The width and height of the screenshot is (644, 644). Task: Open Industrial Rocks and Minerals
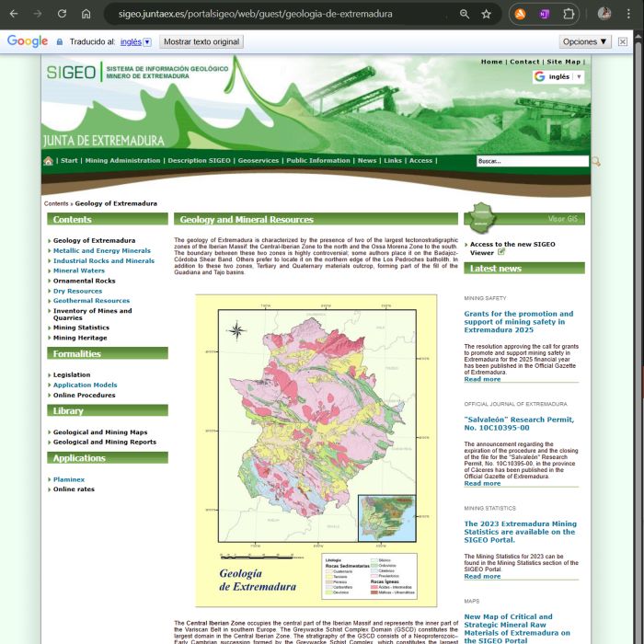pyautogui.click(x=104, y=260)
